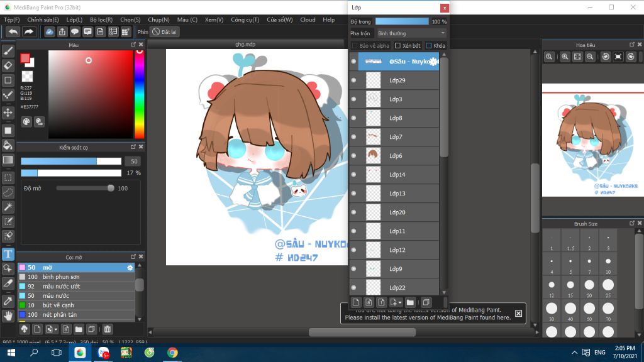Select the Gradient tool
The image size is (644, 362).
[8, 160]
